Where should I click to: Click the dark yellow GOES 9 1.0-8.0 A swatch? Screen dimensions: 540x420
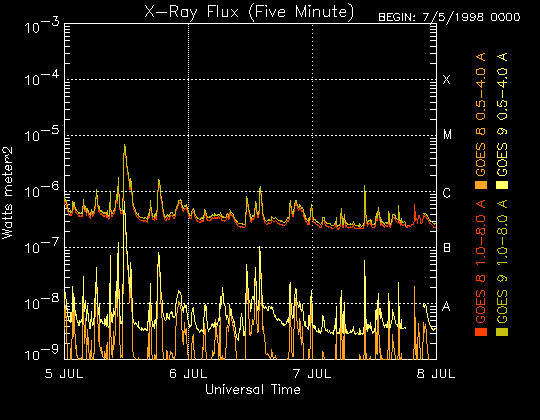pyautogui.click(x=502, y=332)
